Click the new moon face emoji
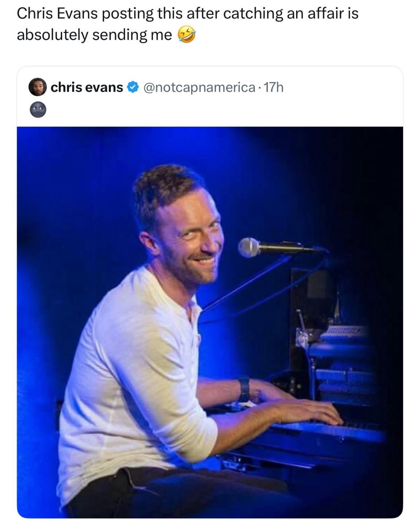The width and height of the screenshot is (420, 525). tap(38, 109)
